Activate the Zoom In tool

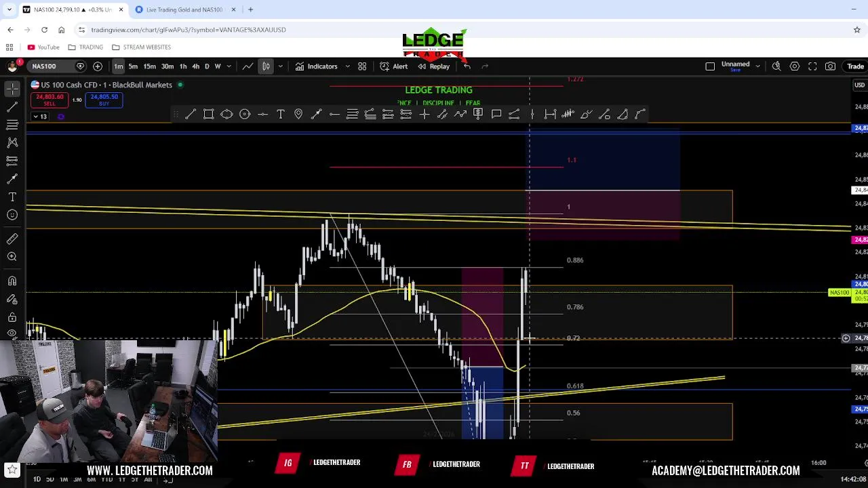[12, 257]
